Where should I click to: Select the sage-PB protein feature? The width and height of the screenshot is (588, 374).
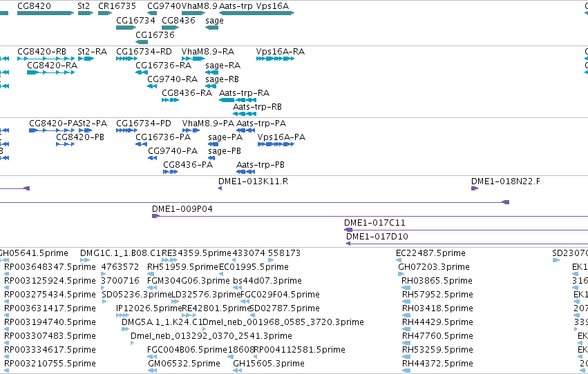click(212, 158)
